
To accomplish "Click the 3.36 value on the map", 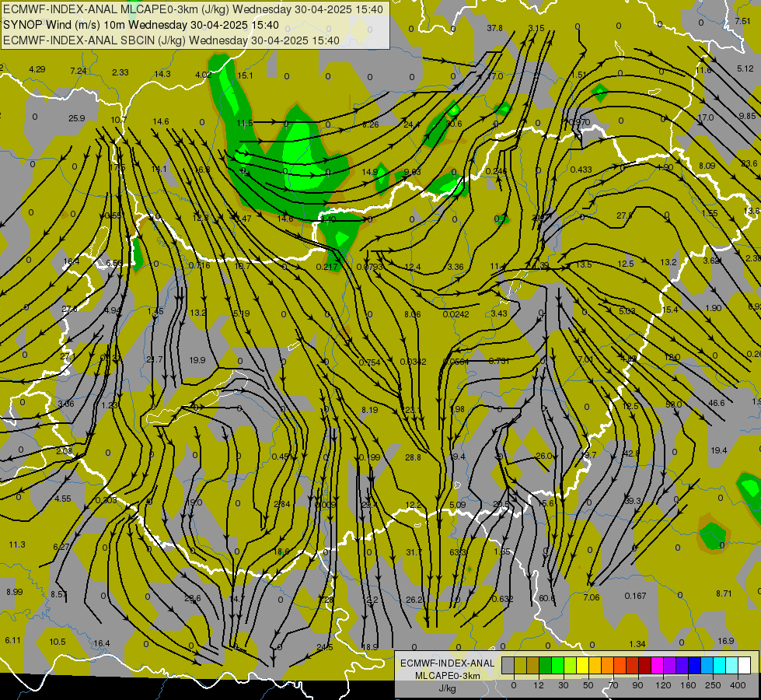I will 456,267.
